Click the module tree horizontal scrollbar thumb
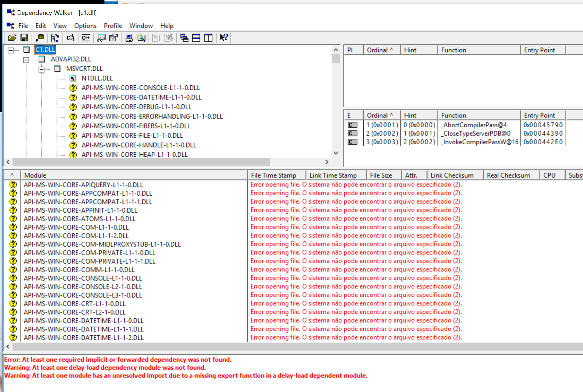 (x=141, y=162)
